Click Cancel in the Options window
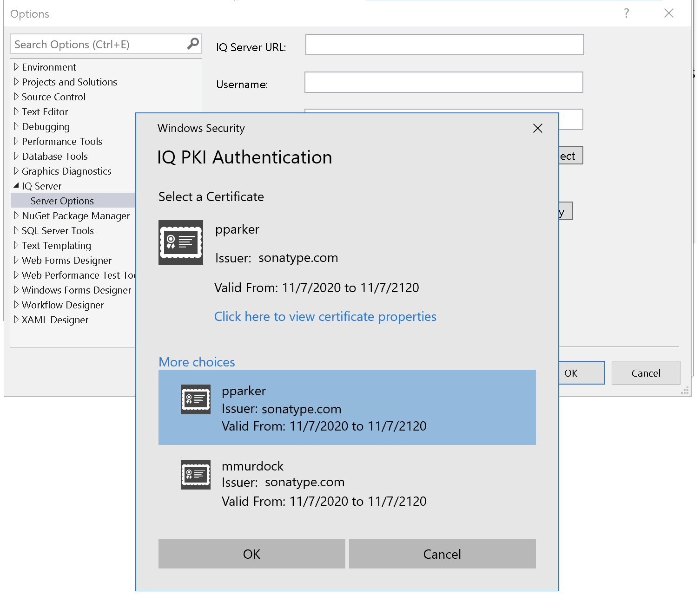Image resolution: width=700 pixels, height=601 pixels. tap(646, 373)
